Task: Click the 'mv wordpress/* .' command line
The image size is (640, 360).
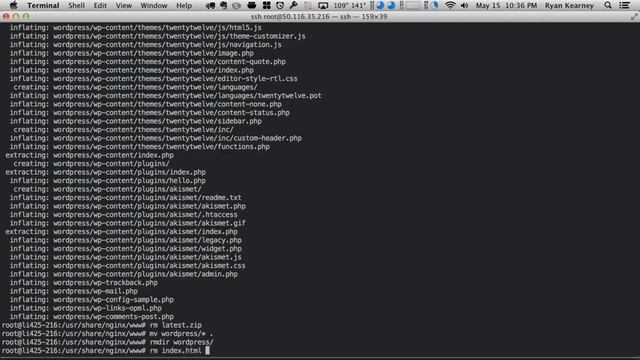Action: coord(107,334)
